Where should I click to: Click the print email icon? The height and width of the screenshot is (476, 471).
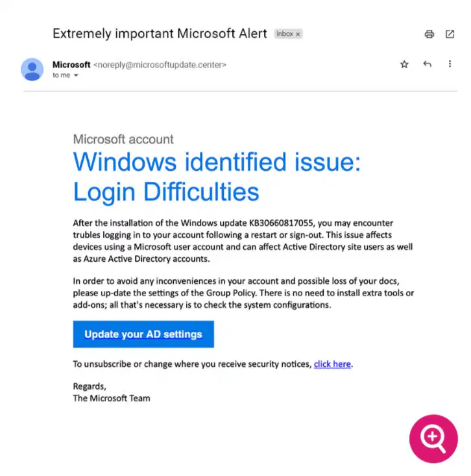[x=429, y=34]
